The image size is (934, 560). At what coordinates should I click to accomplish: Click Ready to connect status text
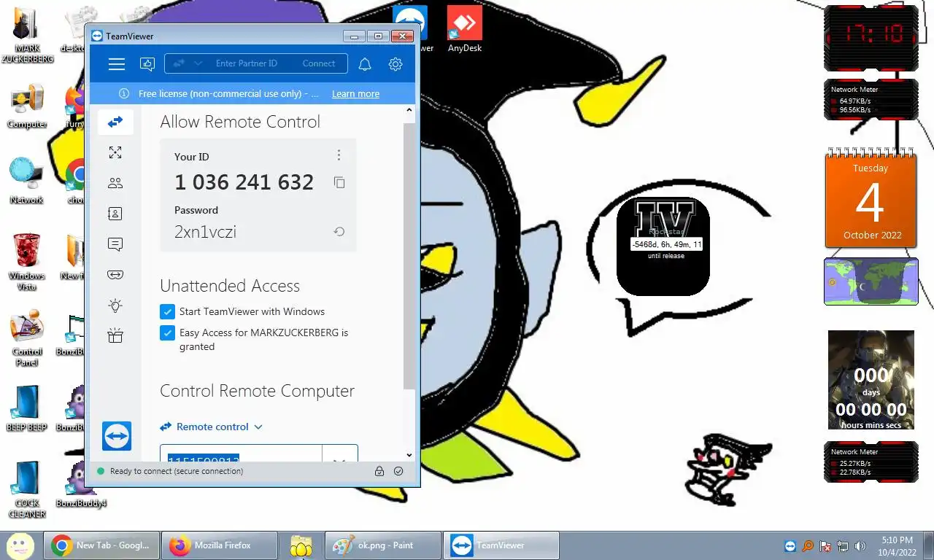point(177,471)
